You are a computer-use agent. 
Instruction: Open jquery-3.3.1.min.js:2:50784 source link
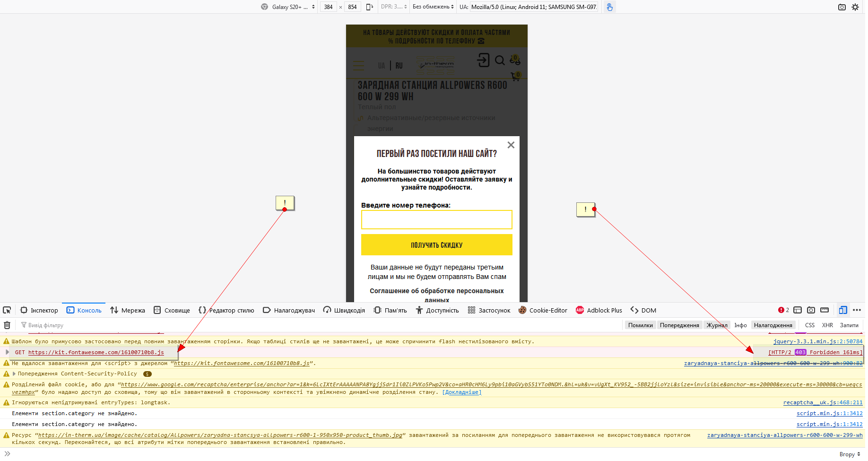click(x=817, y=341)
